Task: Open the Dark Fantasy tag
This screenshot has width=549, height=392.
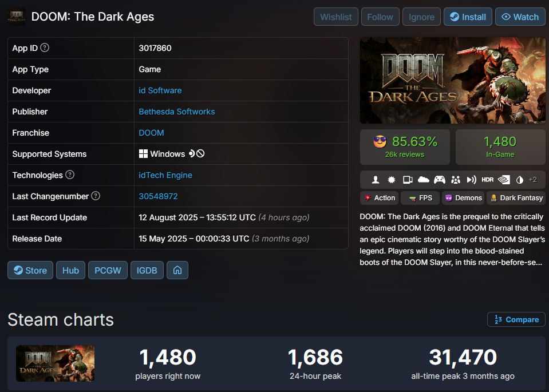Action: [516, 198]
